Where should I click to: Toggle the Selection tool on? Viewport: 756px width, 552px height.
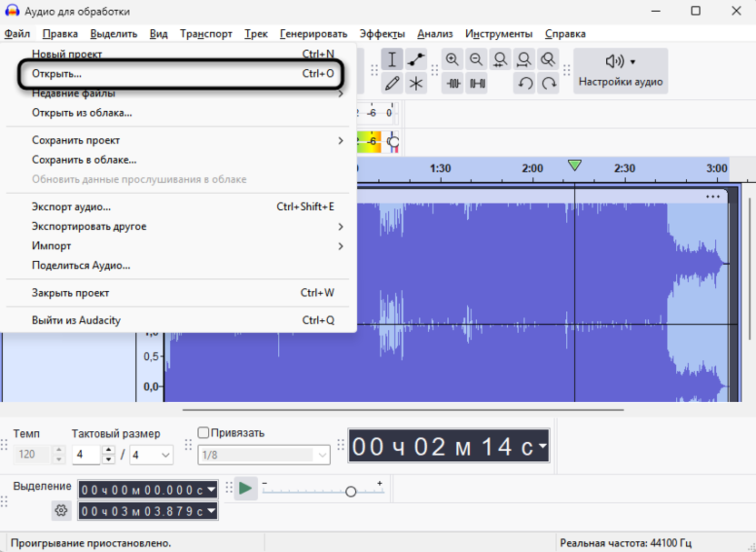tap(392, 59)
